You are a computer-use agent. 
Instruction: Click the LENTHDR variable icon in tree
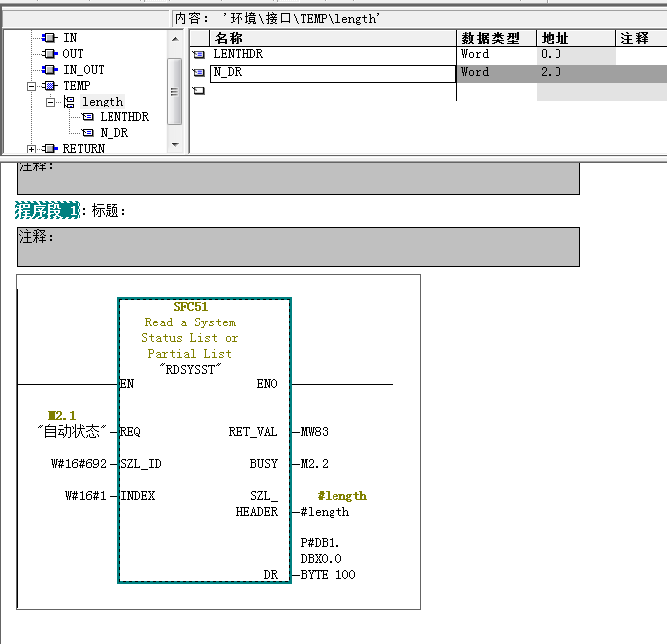88,117
